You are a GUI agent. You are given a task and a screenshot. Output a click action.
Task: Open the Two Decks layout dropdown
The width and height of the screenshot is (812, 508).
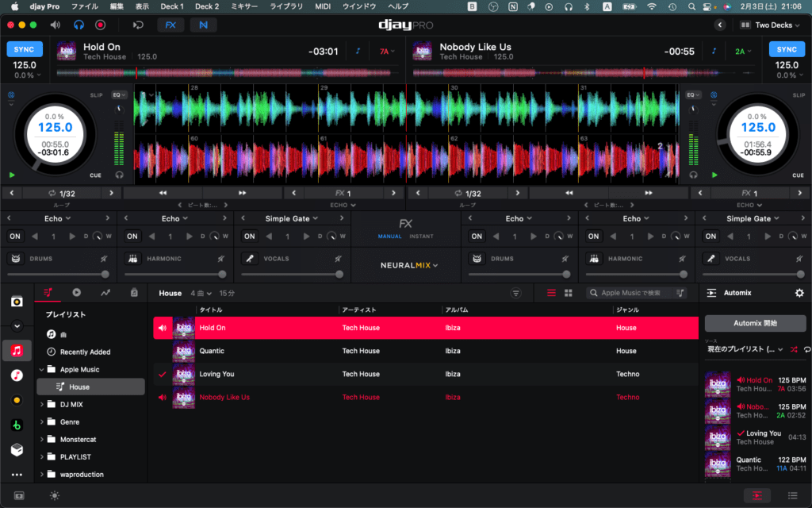coord(770,25)
